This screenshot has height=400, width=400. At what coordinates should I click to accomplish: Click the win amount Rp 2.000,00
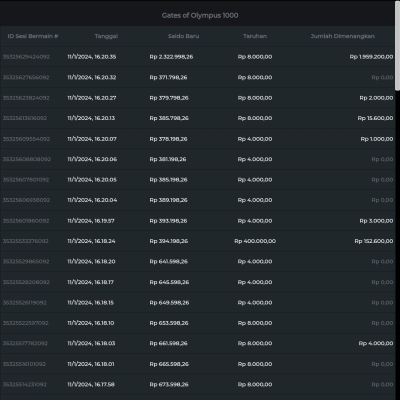point(376,98)
